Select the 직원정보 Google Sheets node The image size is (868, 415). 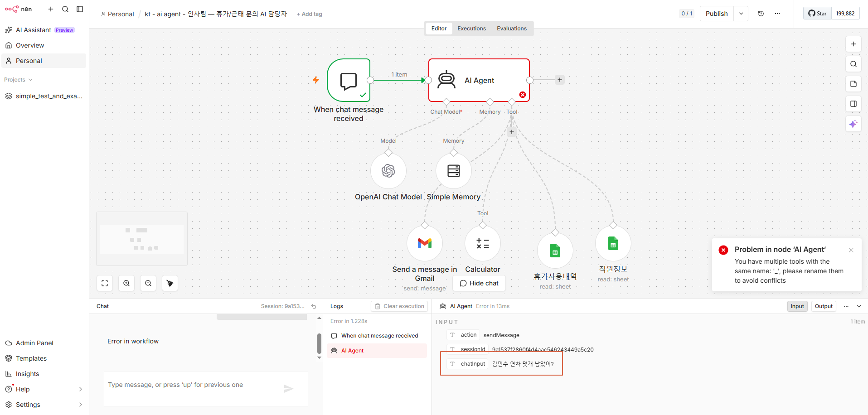(x=613, y=243)
